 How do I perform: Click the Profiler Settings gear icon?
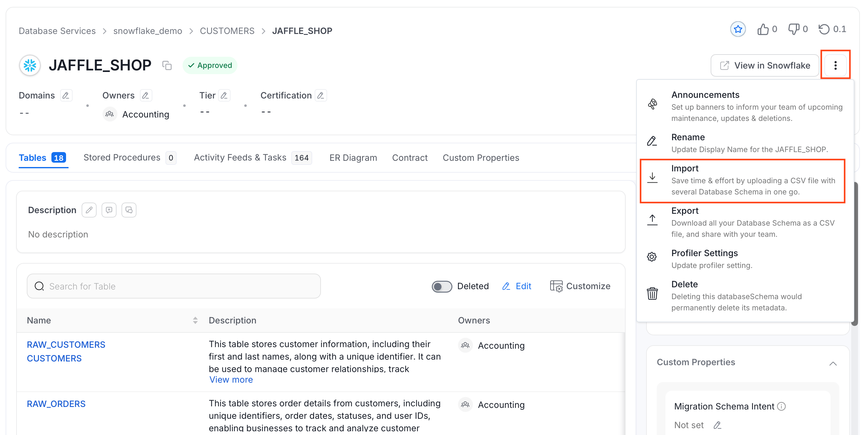click(x=652, y=256)
